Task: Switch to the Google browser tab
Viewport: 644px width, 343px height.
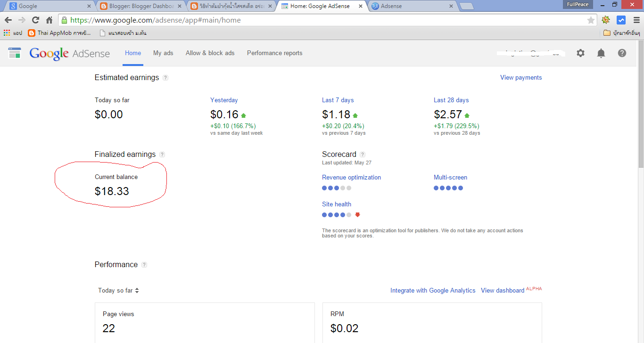Action: tap(50, 6)
